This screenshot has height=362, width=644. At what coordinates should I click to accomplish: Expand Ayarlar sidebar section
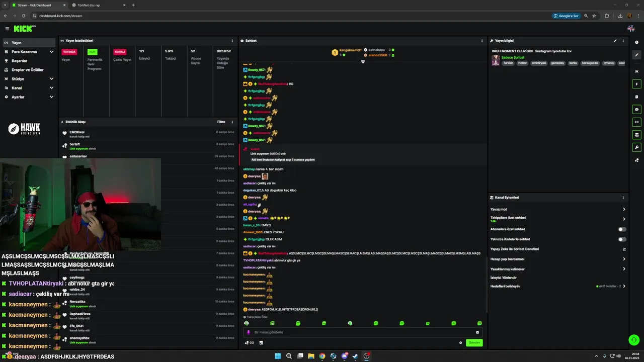click(51, 97)
